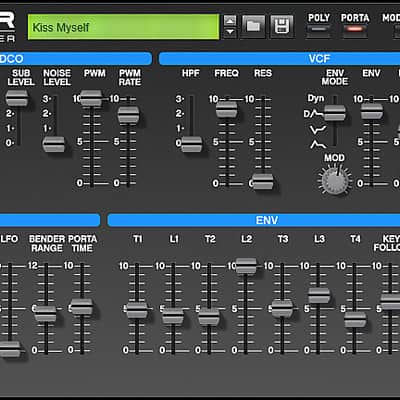Click the PORTA TIME slider handle
This screenshot has height=400, width=400.
coord(82,306)
